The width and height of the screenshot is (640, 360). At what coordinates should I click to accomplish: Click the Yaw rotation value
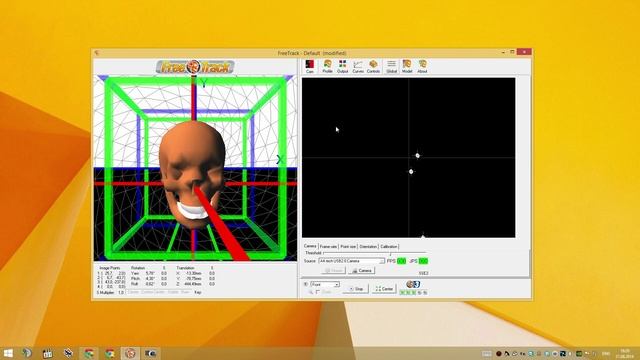tap(150, 273)
